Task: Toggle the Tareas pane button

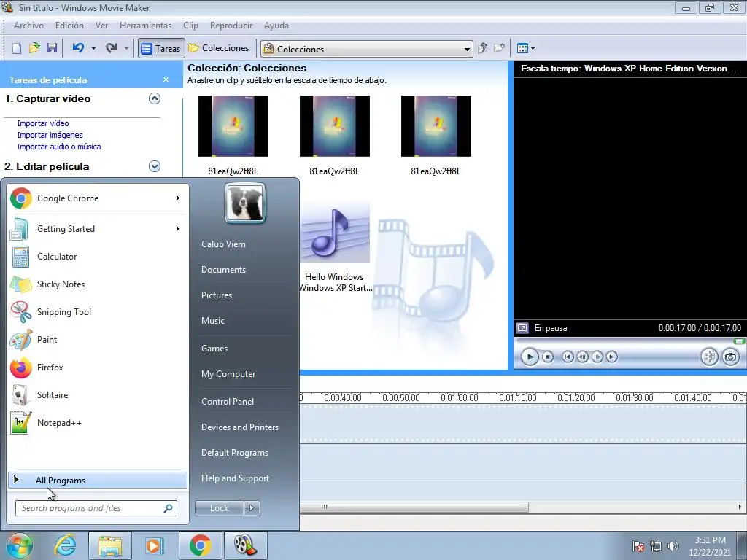Action: click(x=161, y=48)
